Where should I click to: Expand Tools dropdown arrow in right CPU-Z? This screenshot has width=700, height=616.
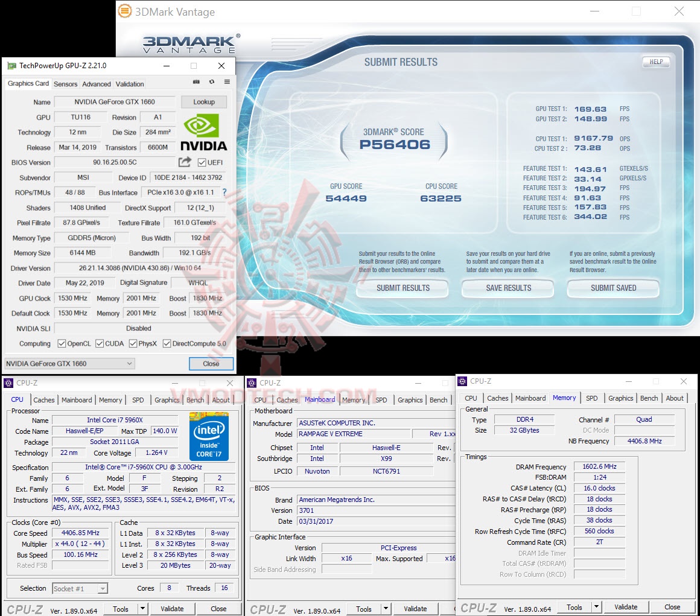(596, 606)
